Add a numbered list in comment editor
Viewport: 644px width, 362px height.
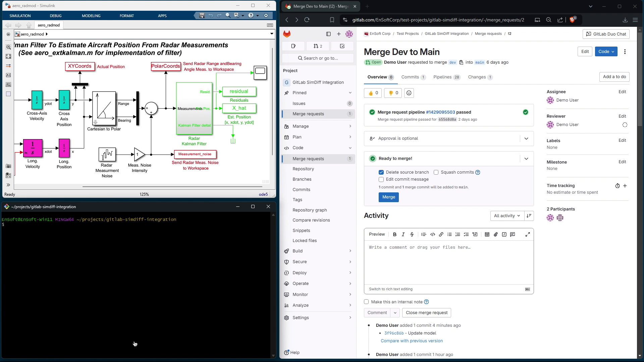[x=458, y=234]
